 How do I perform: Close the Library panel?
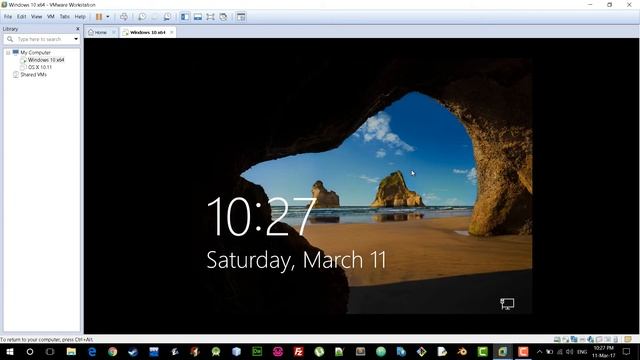point(78,29)
